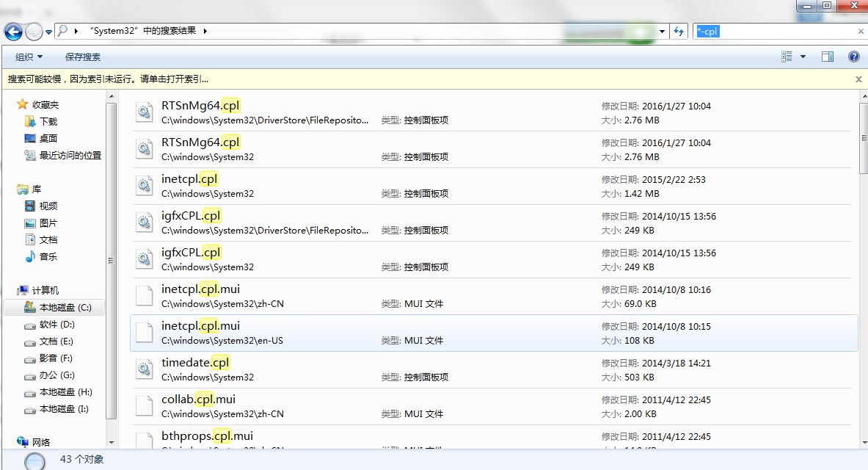Select timedate.cpl file icon

(x=144, y=369)
